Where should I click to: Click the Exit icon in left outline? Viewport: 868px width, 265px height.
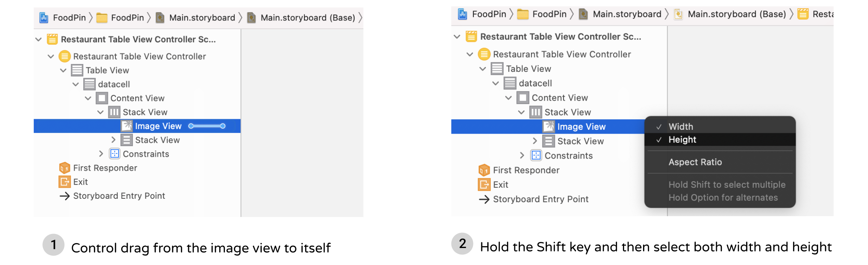tap(65, 182)
